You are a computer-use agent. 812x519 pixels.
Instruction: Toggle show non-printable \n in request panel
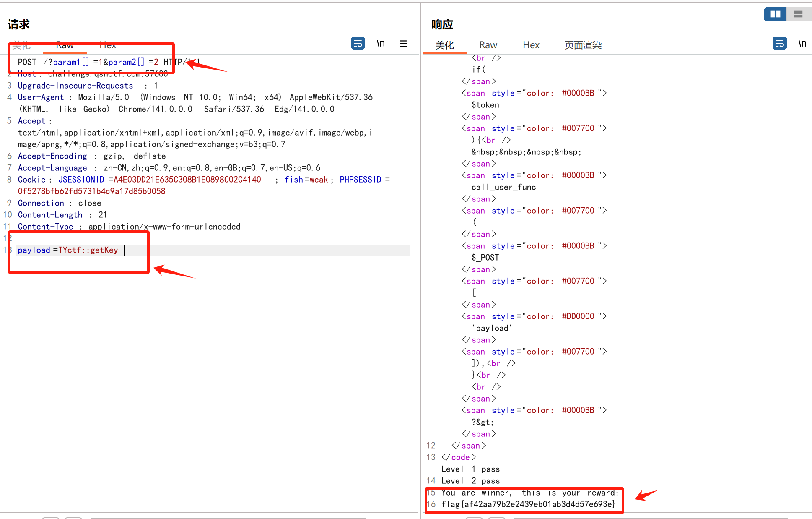pos(381,44)
